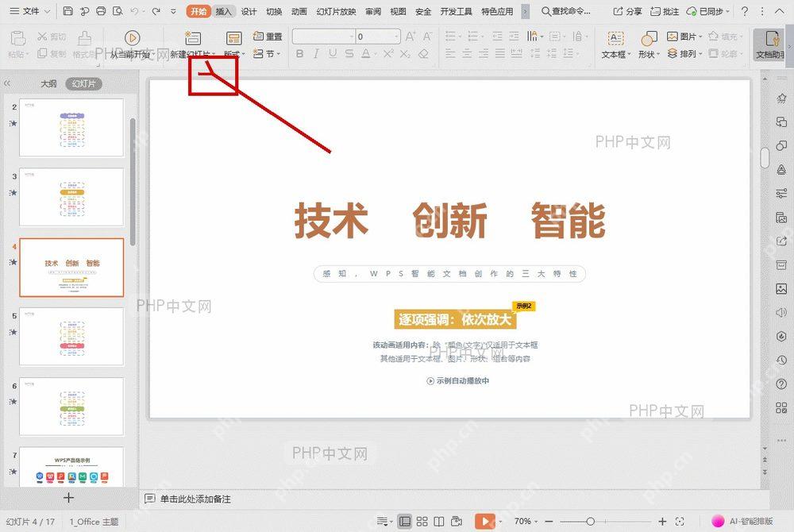The width and height of the screenshot is (794, 532).
Task: Select slide 5 thumbnail
Action: [x=71, y=337]
